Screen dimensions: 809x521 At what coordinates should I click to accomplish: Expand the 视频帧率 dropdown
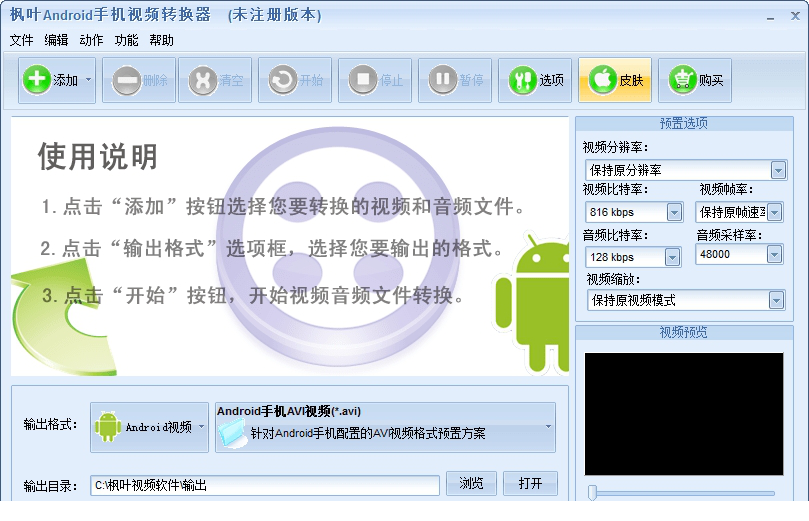click(774, 212)
